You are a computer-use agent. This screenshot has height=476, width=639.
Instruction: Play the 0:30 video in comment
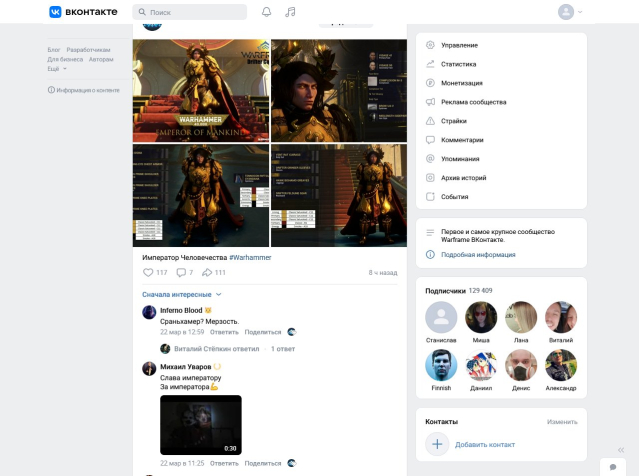200,425
